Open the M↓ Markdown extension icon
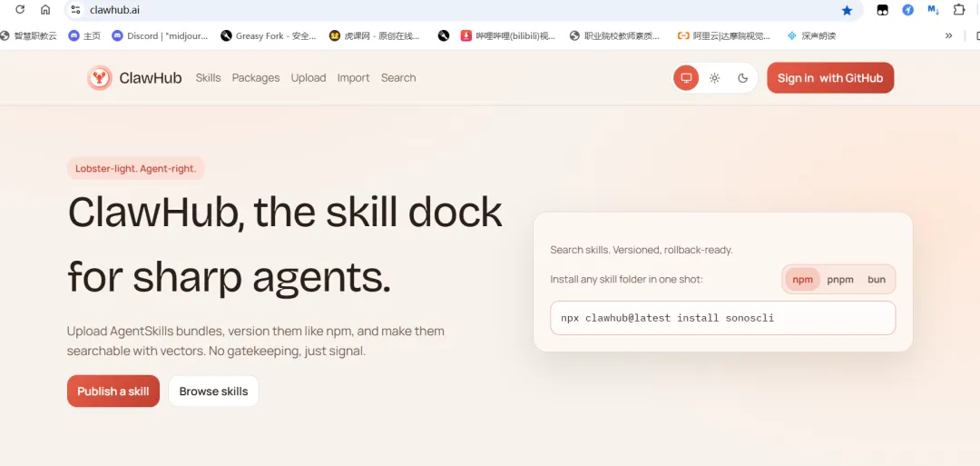This screenshot has width=980, height=466. 933,10
